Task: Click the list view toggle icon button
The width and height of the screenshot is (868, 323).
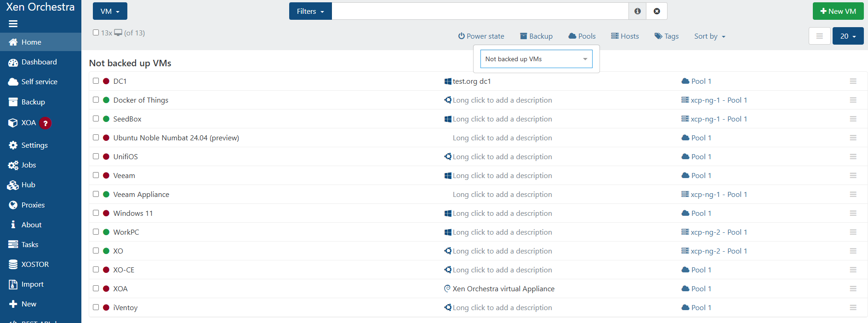Action: pyautogui.click(x=819, y=36)
